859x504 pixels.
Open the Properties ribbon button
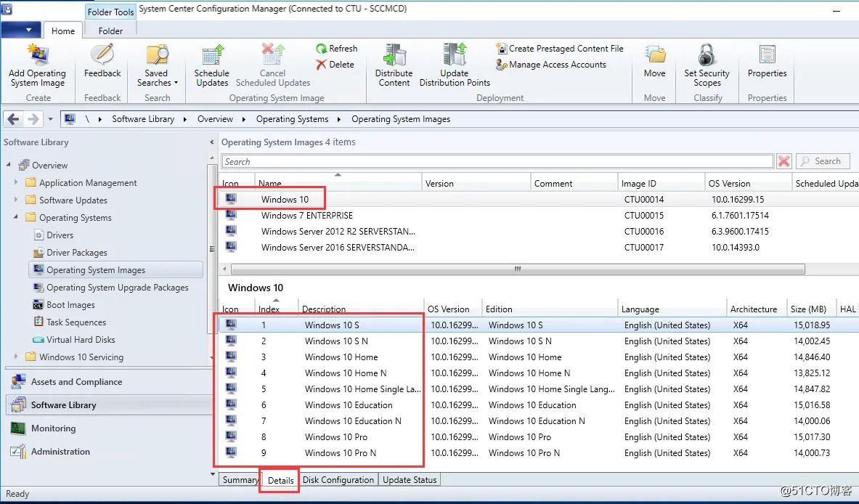click(767, 61)
